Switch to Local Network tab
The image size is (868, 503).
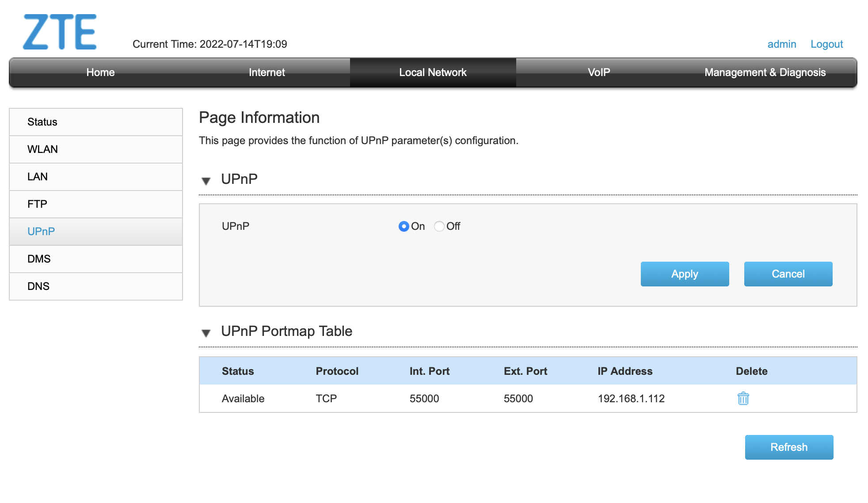pyautogui.click(x=433, y=72)
